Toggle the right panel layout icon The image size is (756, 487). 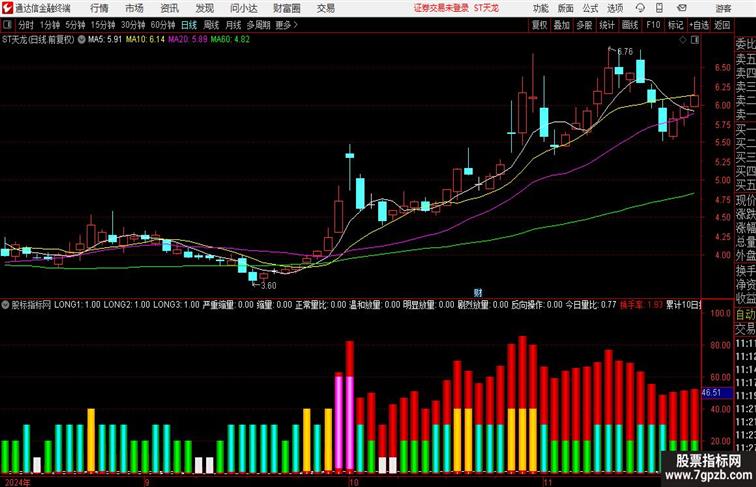pyautogui.click(x=695, y=40)
